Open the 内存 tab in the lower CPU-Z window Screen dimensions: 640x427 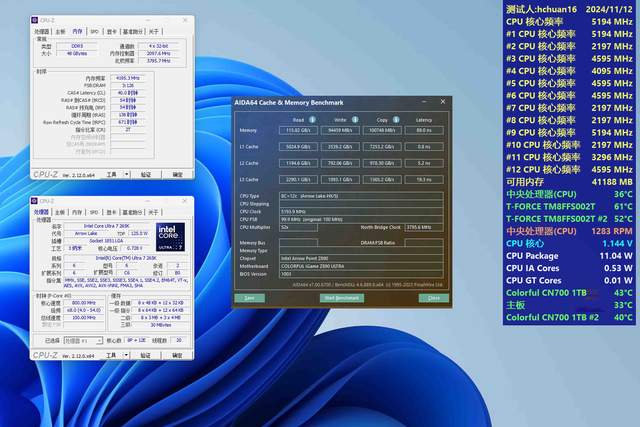click(x=77, y=212)
